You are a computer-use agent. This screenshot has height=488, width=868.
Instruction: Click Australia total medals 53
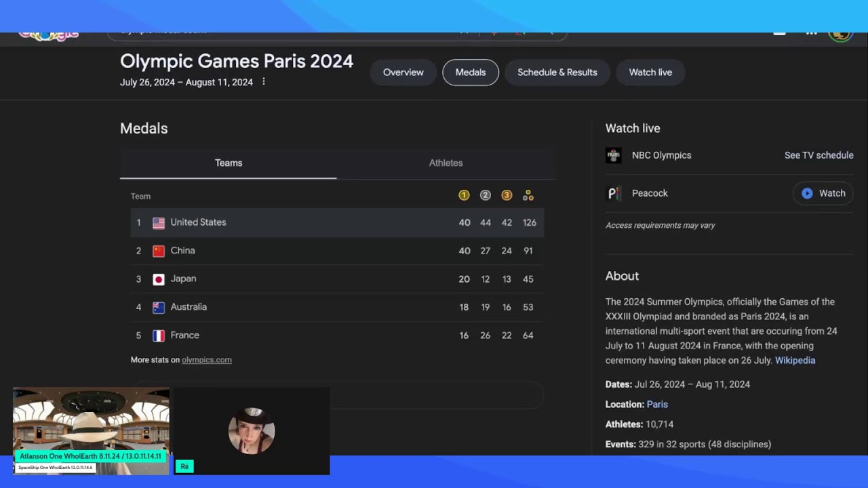tap(528, 307)
